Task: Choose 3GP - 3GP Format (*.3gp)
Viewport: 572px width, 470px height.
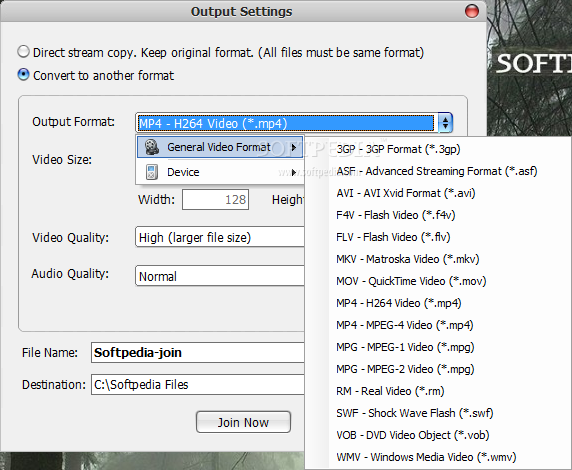Action: (398, 149)
